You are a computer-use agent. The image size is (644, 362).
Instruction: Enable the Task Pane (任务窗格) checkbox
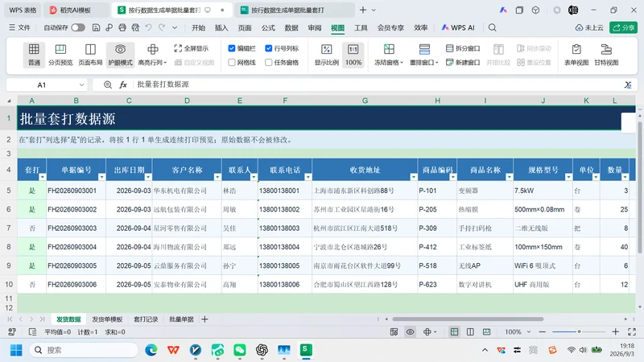269,63
